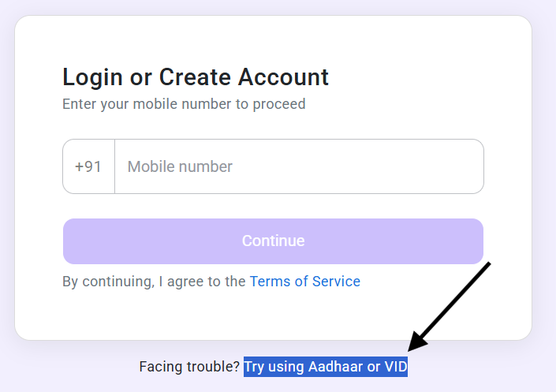
Task: Click the word 'Create' in the heading
Action: (195, 77)
